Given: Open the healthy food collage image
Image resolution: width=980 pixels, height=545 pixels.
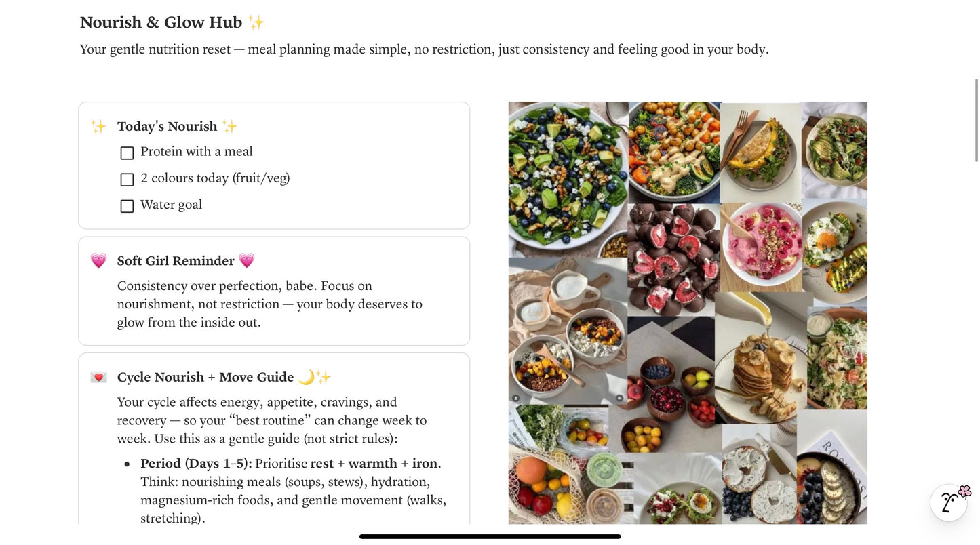Looking at the screenshot, I should click(688, 312).
